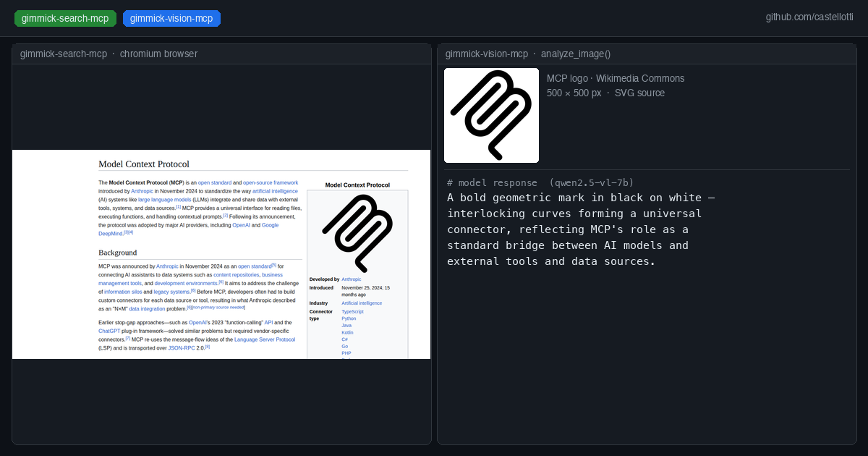Open Artificial intelligence in the Industry row
868x456 pixels.
(362, 303)
